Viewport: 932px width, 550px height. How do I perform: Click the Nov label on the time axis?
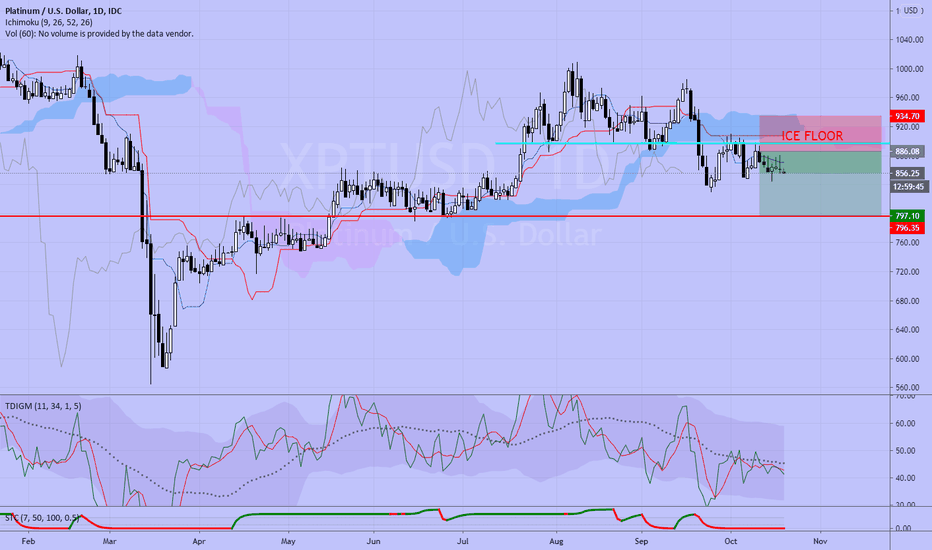(820, 542)
